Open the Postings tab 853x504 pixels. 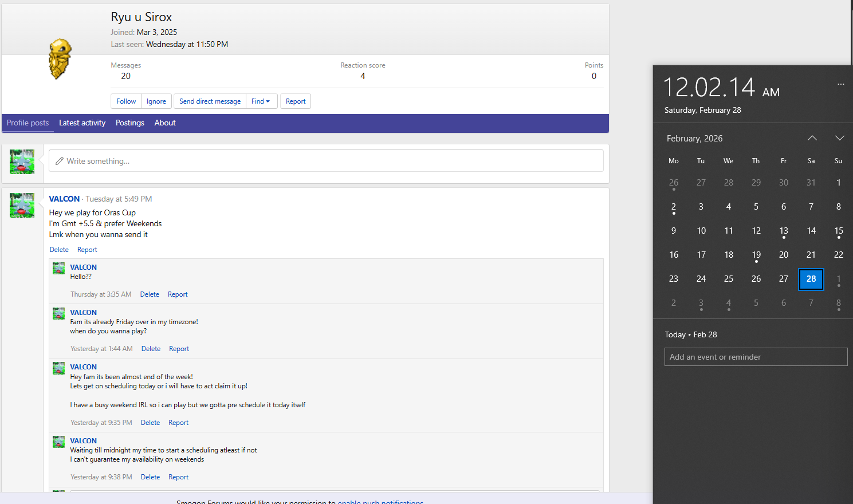[x=130, y=123]
